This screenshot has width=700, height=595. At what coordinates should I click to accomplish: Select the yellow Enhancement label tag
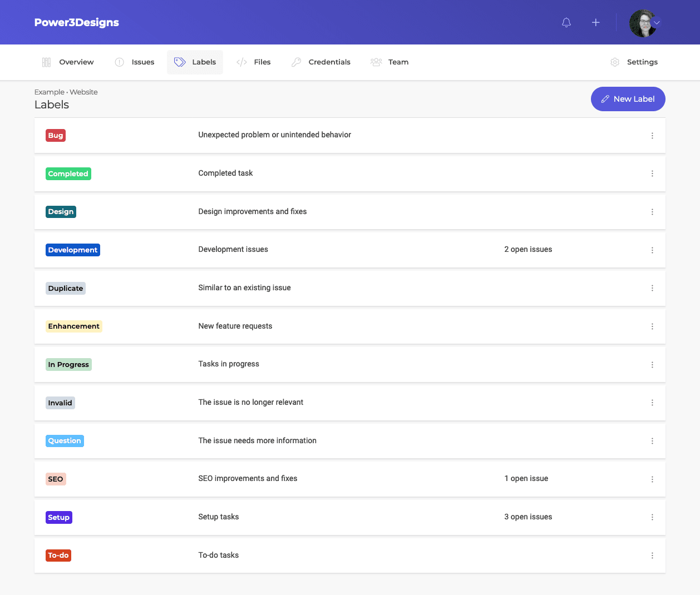(73, 326)
